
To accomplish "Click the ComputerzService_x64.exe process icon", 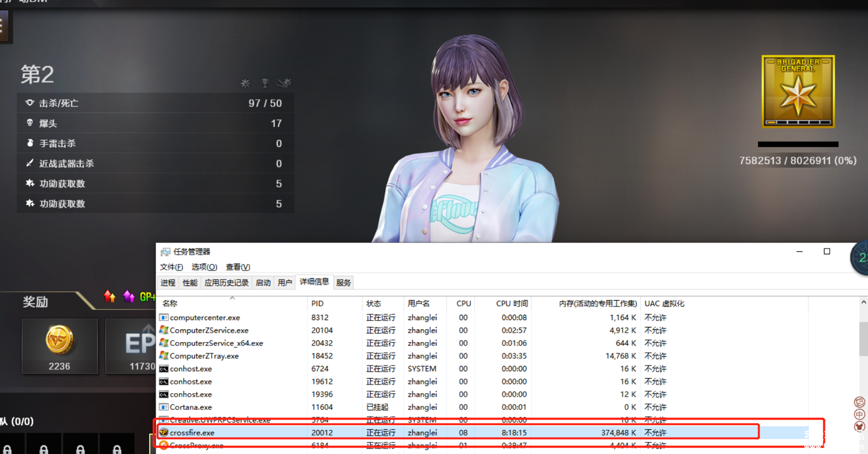I will click(164, 343).
